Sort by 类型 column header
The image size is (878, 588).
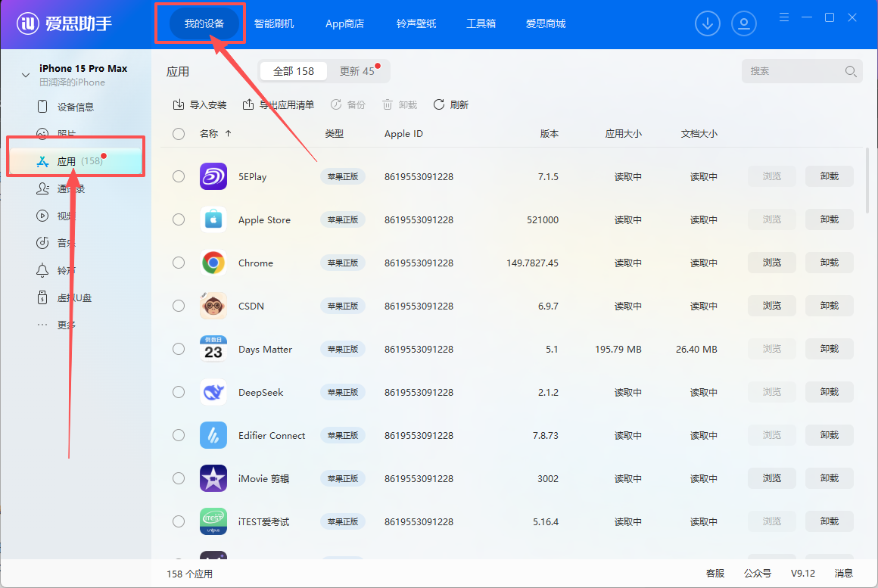335,134
